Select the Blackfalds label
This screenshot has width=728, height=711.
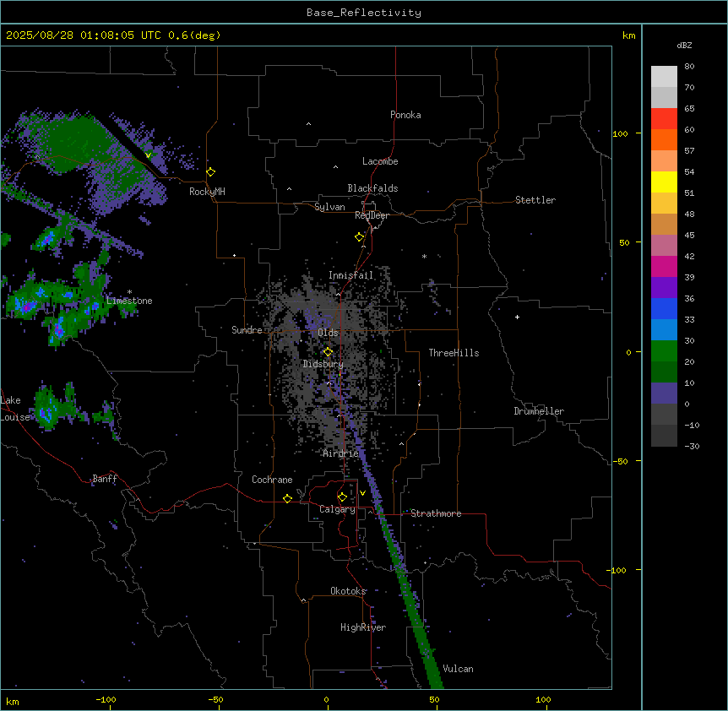pos(372,188)
